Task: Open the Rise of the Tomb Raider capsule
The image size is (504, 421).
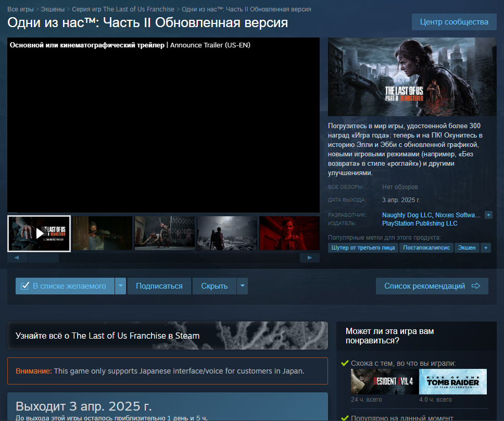Action: pos(453,381)
